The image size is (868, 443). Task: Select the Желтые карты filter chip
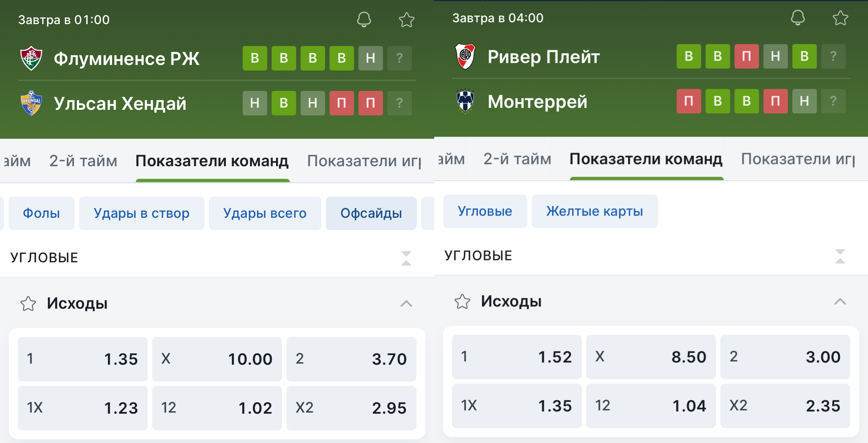pyautogui.click(x=595, y=211)
